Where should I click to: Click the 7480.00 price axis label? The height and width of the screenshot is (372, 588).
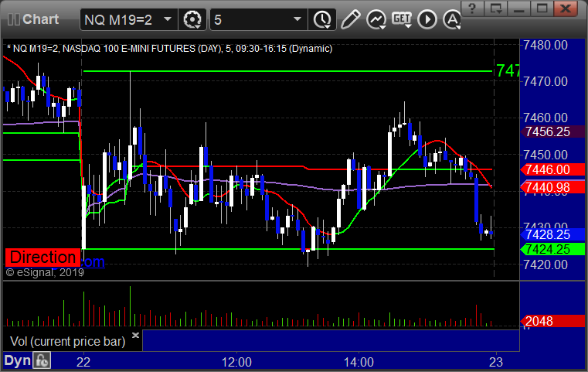546,45
